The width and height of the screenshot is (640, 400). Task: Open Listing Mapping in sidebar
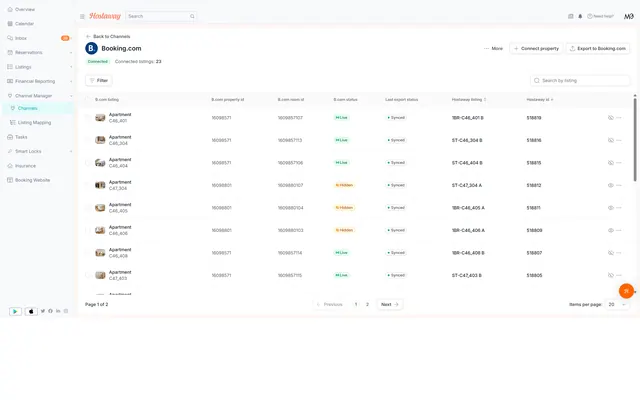(x=34, y=122)
